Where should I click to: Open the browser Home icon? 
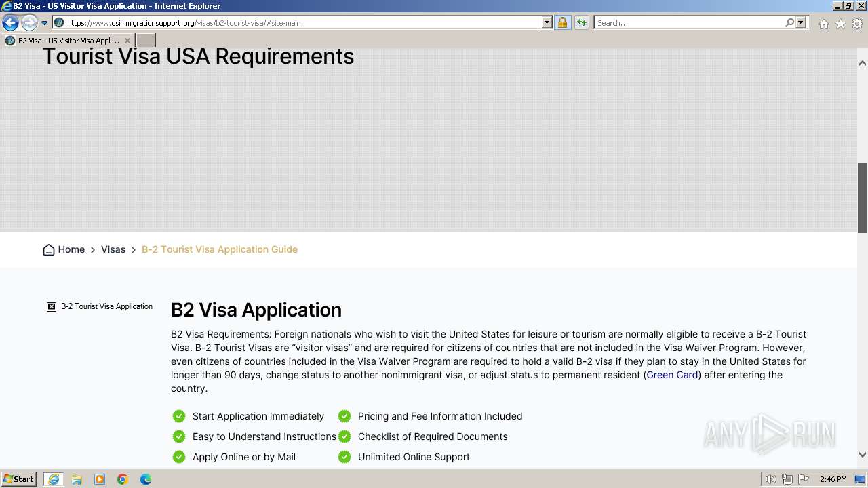[x=823, y=24]
